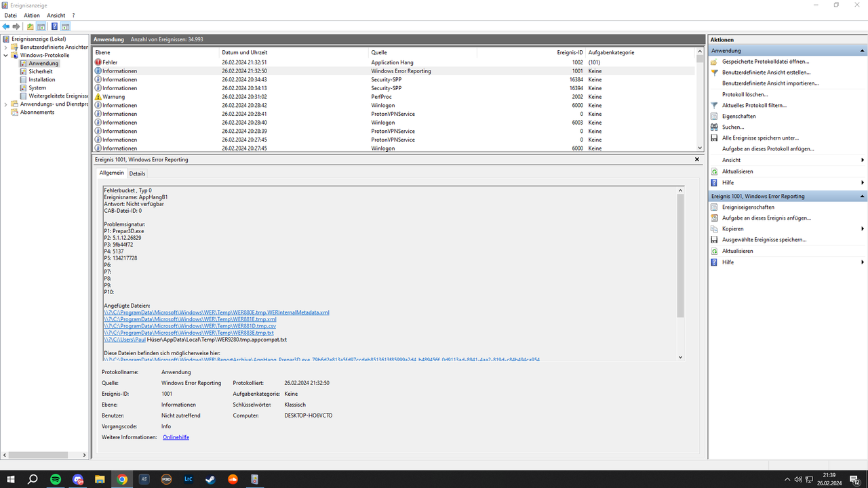Click the 'Suchen...' action
Viewport: 868px width, 488px height.
733,127
